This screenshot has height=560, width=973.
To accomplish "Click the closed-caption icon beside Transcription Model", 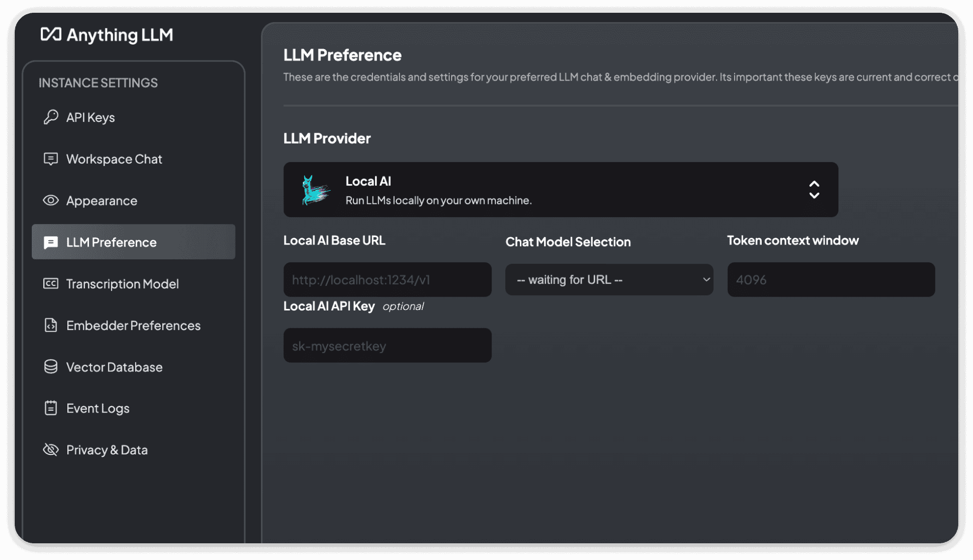I will pyautogui.click(x=51, y=283).
